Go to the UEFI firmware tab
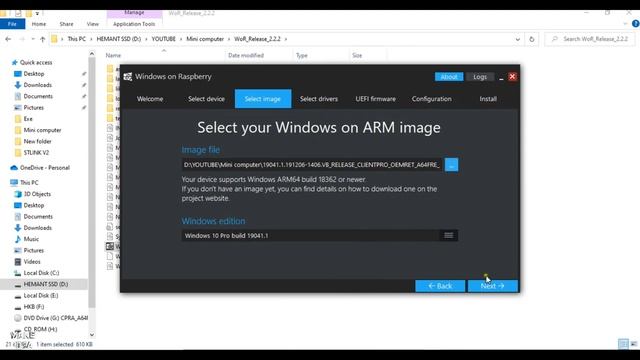 point(376,99)
